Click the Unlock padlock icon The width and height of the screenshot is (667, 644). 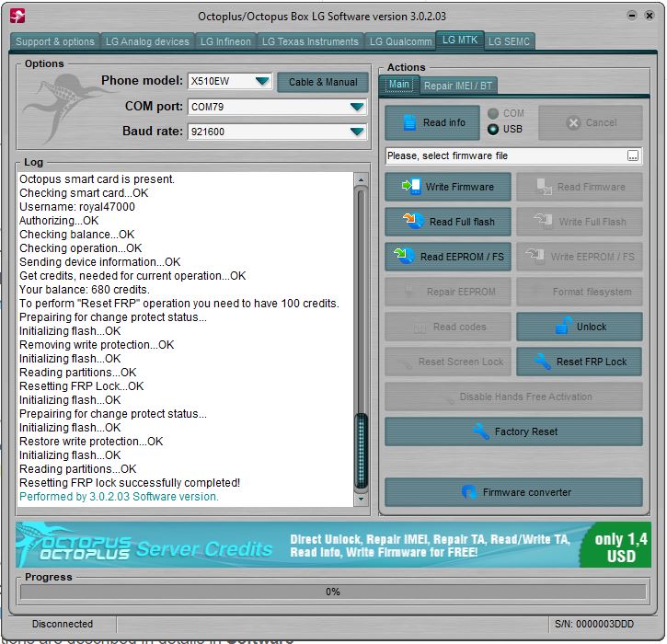pos(563,327)
